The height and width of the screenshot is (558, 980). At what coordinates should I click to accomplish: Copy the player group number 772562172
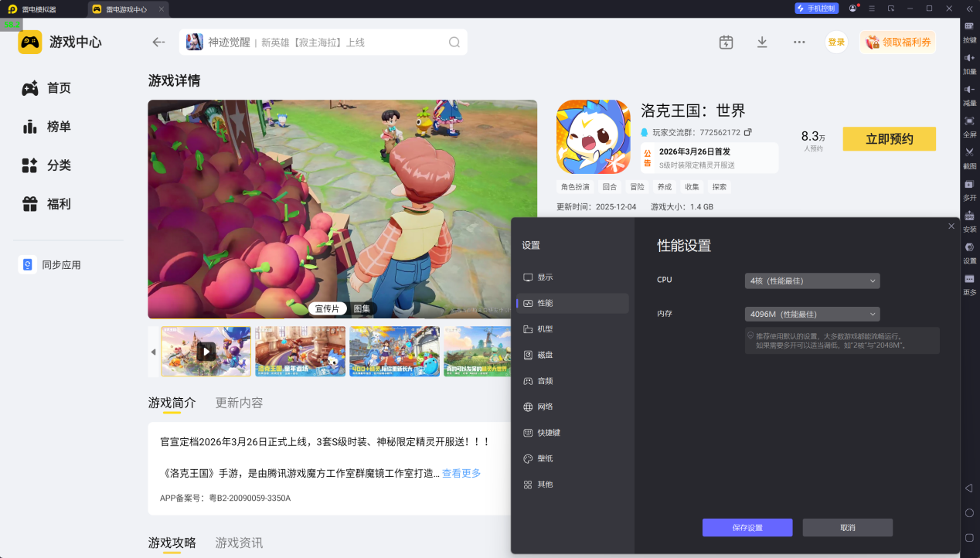[747, 132]
